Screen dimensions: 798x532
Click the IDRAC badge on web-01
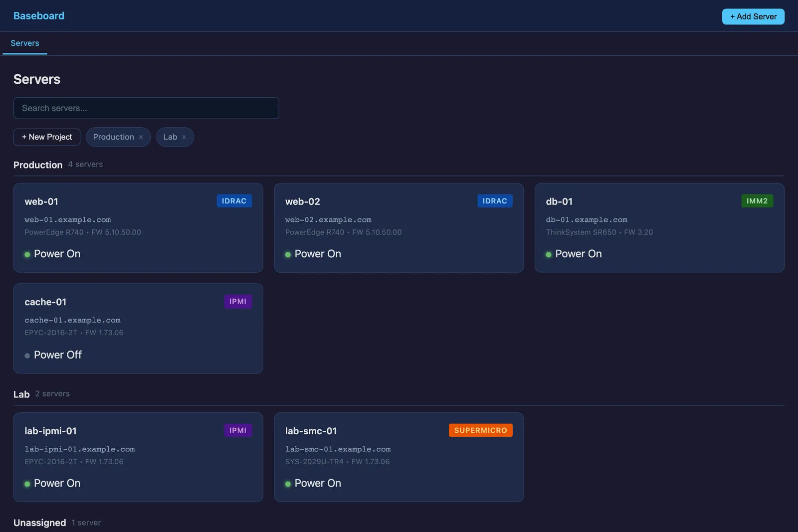[x=234, y=201]
